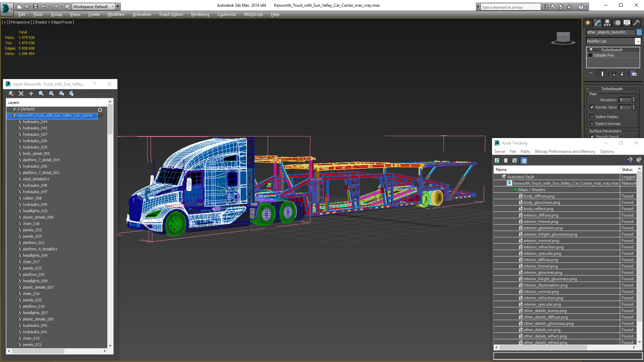The height and width of the screenshot is (362, 644).
Task: Click the Subscription Center key icon
Action: 553,7
